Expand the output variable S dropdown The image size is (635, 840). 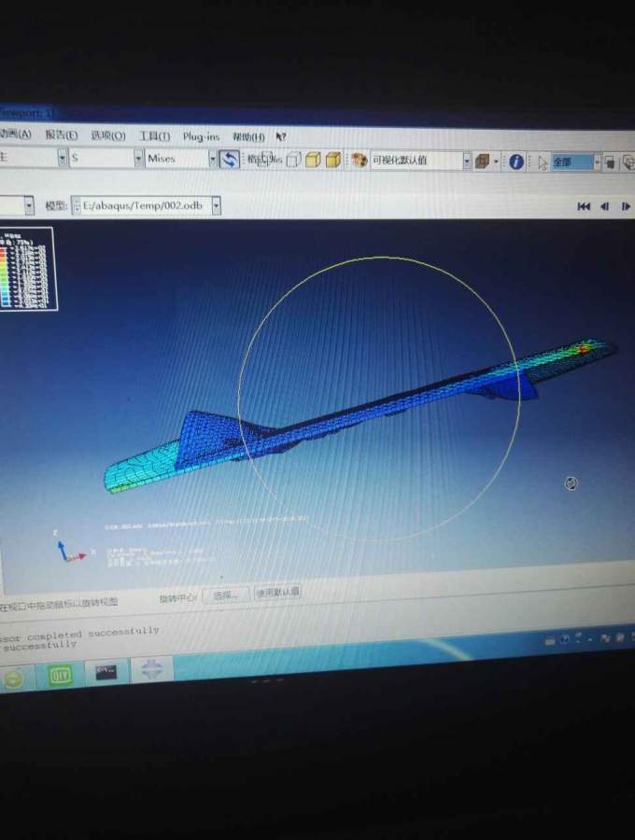(x=138, y=158)
